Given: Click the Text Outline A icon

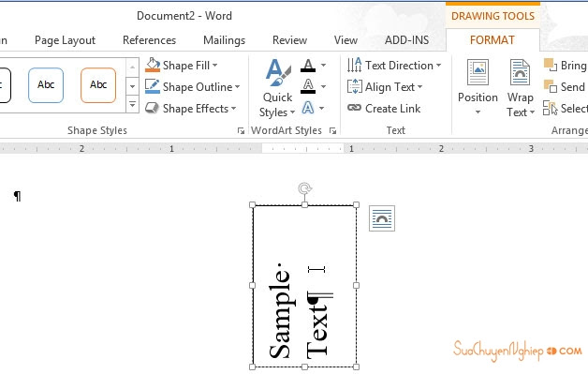Looking at the screenshot, I should pos(308,86).
